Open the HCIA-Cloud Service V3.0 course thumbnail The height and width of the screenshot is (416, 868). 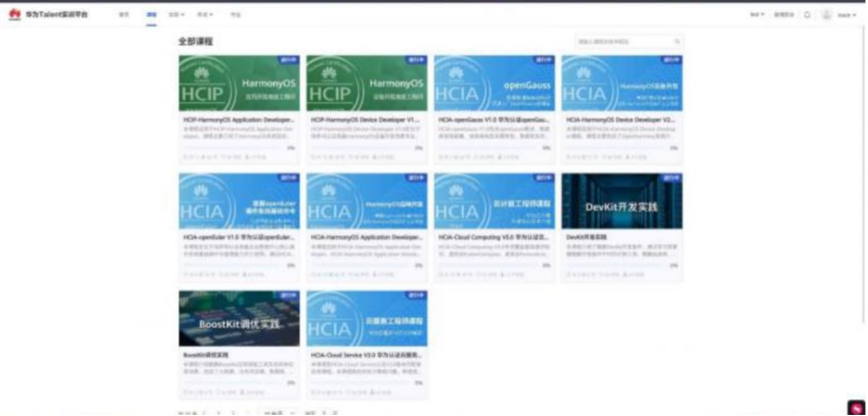point(367,318)
